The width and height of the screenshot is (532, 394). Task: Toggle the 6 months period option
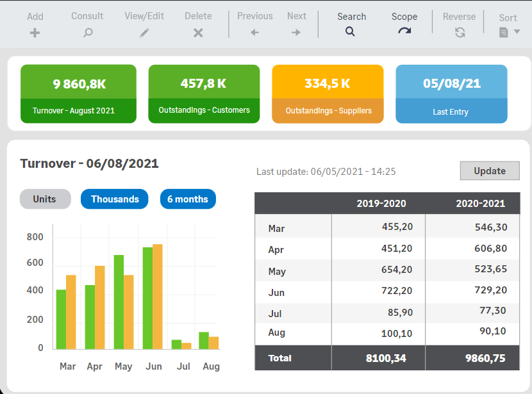pos(188,199)
